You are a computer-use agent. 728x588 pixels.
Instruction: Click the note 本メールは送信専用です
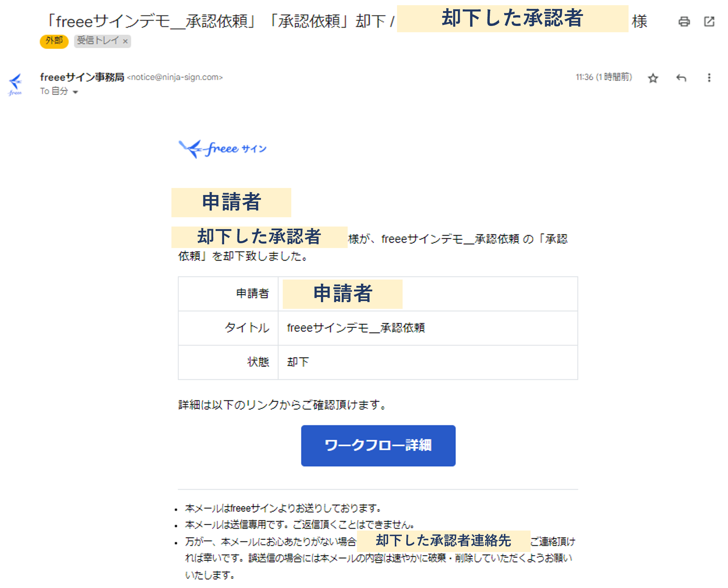pos(299,525)
